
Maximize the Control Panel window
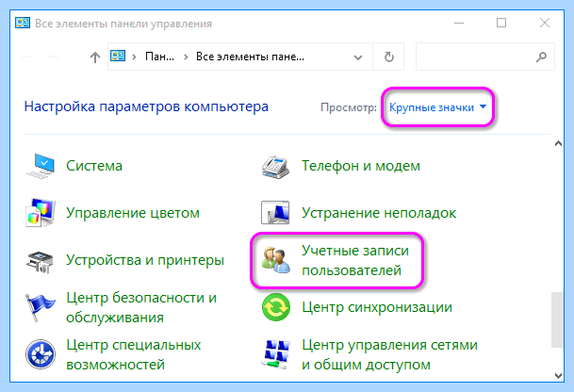click(501, 23)
